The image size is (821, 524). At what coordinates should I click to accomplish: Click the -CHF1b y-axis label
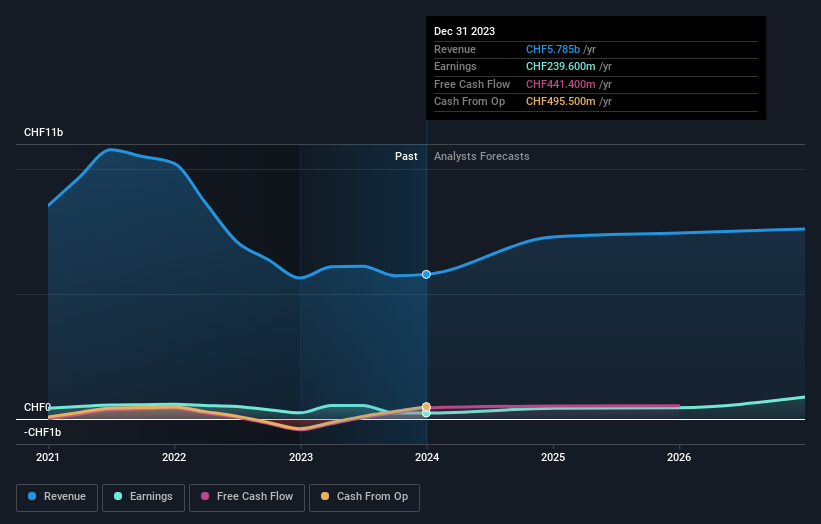pyautogui.click(x=42, y=432)
